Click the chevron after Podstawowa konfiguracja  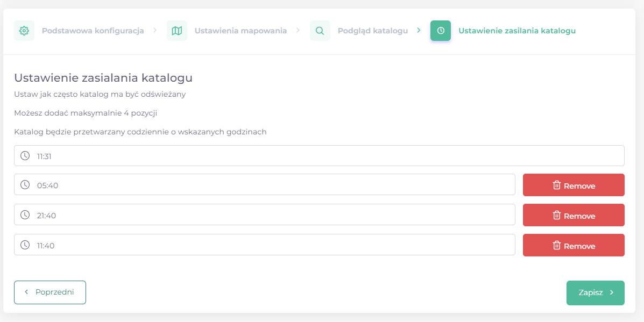pos(155,30)
